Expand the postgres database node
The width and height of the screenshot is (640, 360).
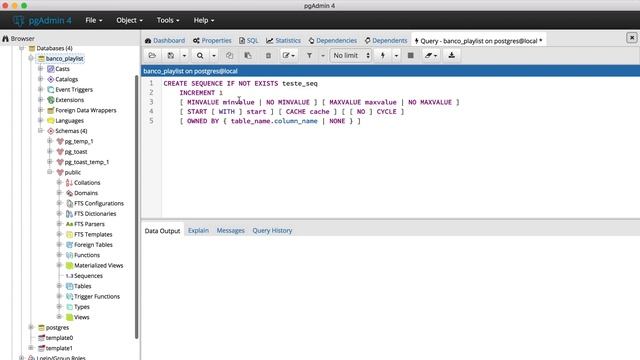31,327
